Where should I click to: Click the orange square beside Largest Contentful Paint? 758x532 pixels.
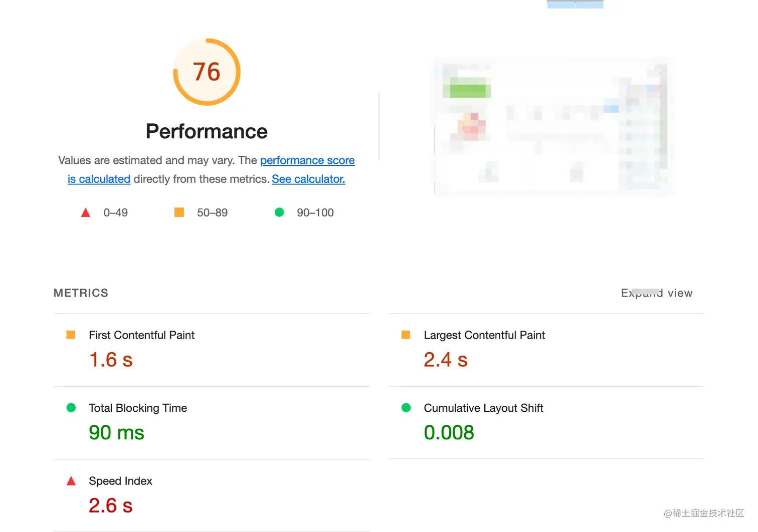[x=406, y=335]
